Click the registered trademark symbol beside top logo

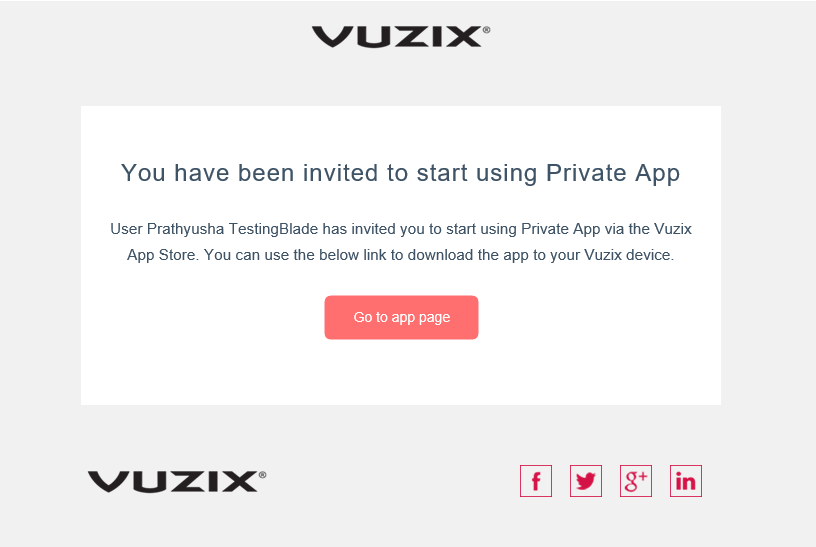[x=487, y=30]
